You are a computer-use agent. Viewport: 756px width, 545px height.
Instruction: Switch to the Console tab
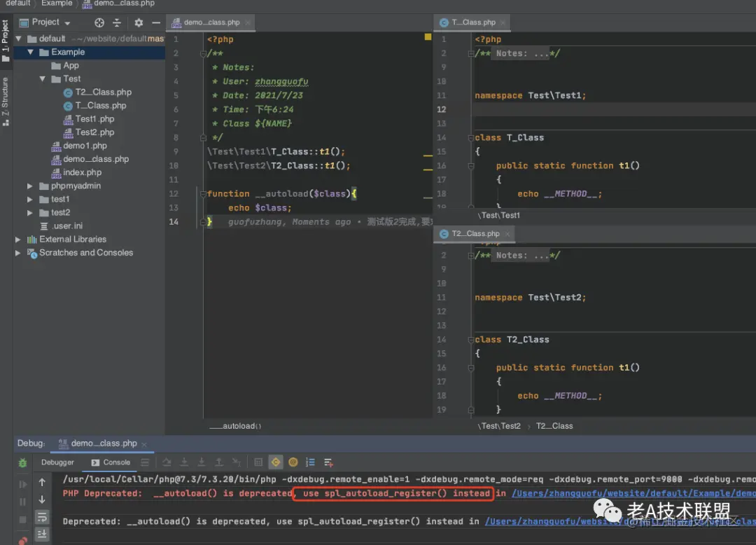click(x=111, y=462)
